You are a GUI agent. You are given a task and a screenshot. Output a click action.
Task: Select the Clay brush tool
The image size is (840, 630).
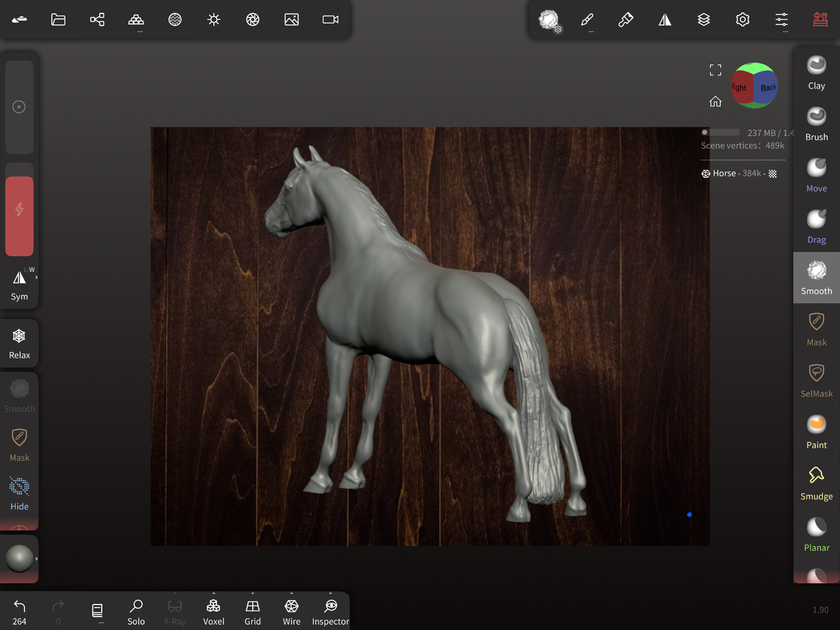(816, 73)
